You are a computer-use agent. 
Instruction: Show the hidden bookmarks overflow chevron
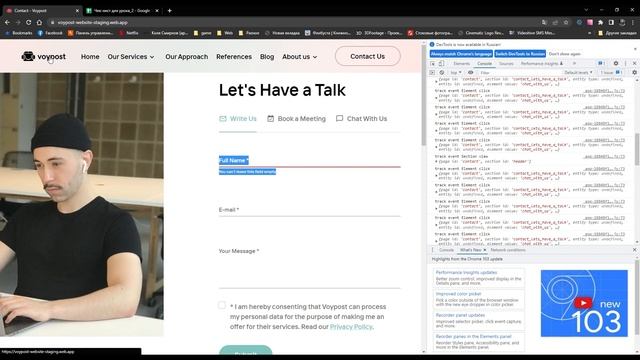tap(589, 33)
